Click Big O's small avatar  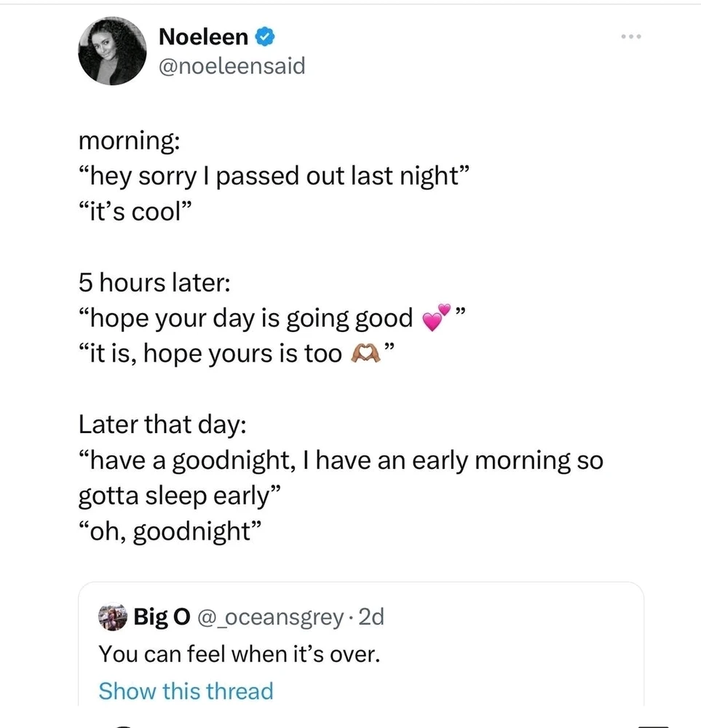tap(112, 617)
